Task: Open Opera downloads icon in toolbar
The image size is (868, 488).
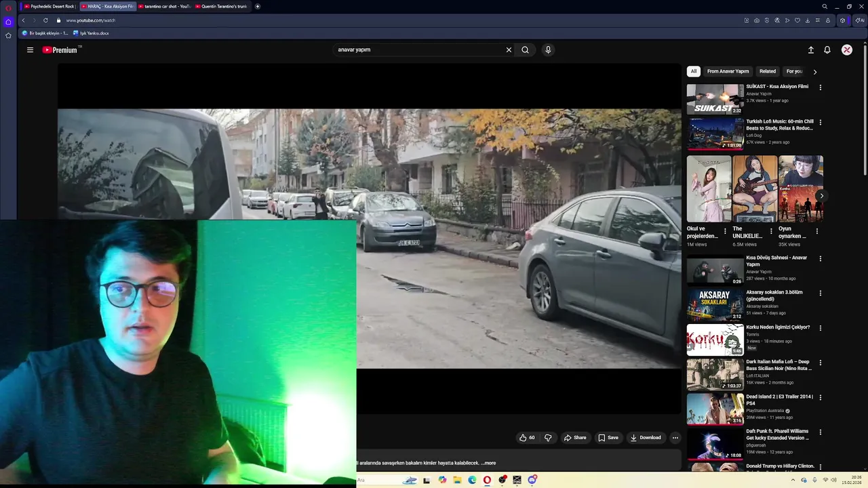Action: point(808,20)
